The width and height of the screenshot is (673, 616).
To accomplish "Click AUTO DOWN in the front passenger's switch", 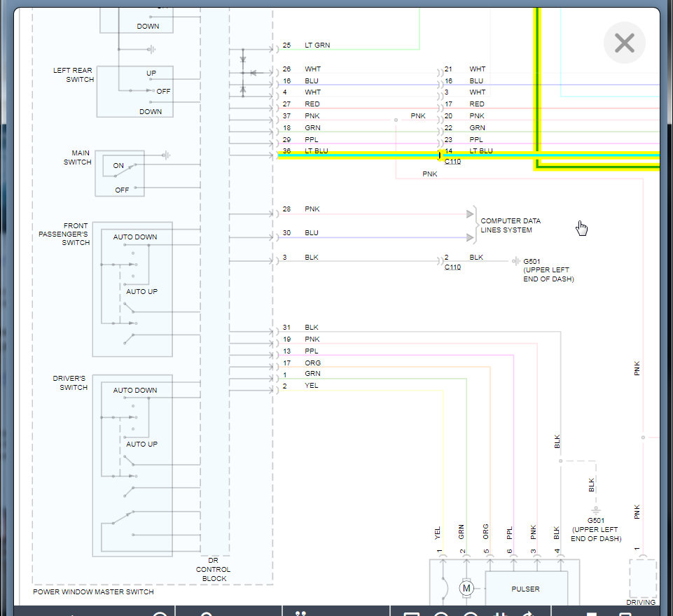I will [x=135, y=237].
